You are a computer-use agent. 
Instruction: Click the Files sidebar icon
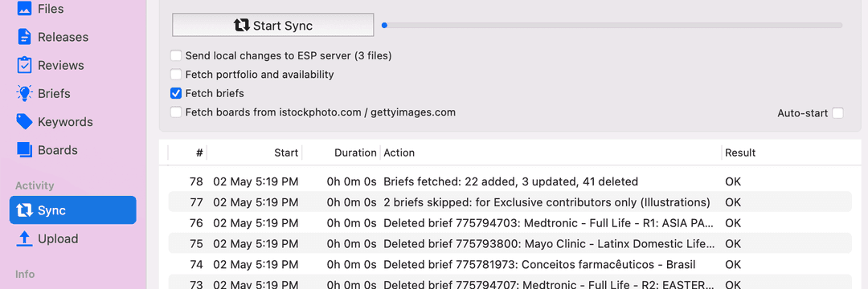tap(24, 8)
